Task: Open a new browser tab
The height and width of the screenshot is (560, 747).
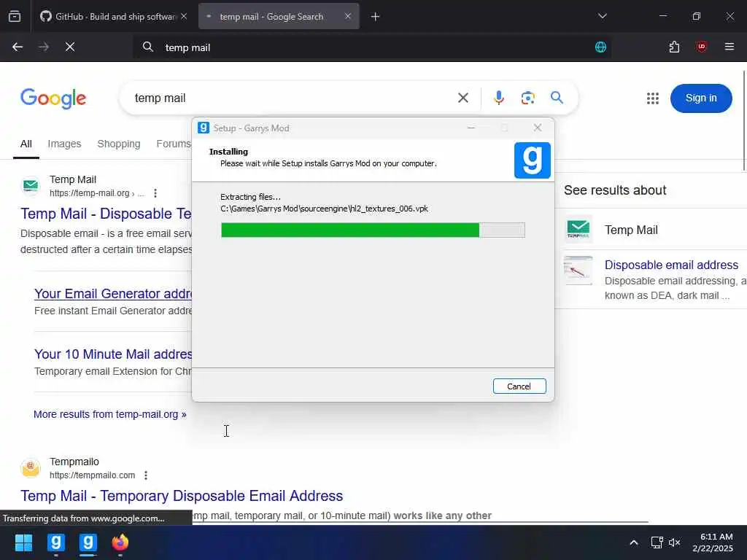Action: (376, 17)
